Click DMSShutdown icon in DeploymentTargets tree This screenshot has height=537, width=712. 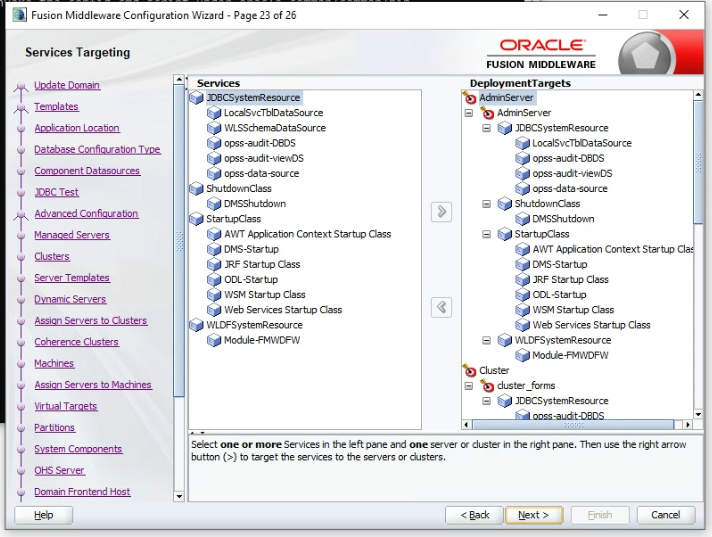tap(522, 219)
